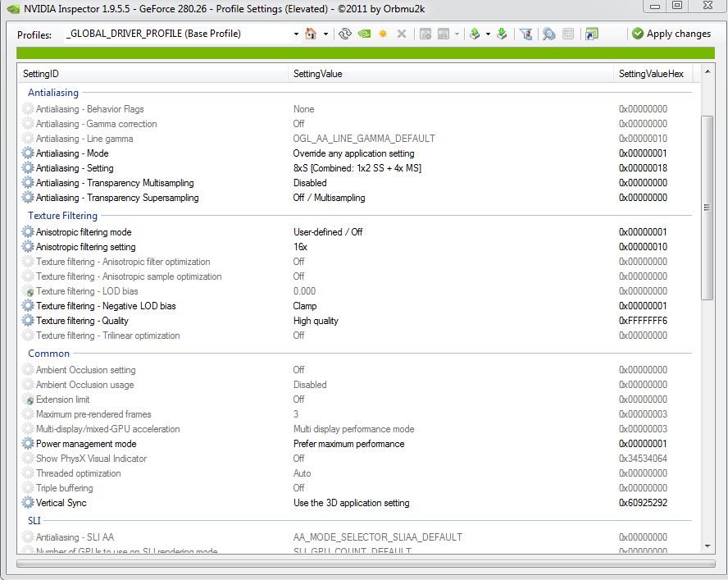Image resolution: width=728 pixels, height=580 pixels.
Task: Click gear icon of Antialiasing - Mode row
Action: (x=28, y=153)
